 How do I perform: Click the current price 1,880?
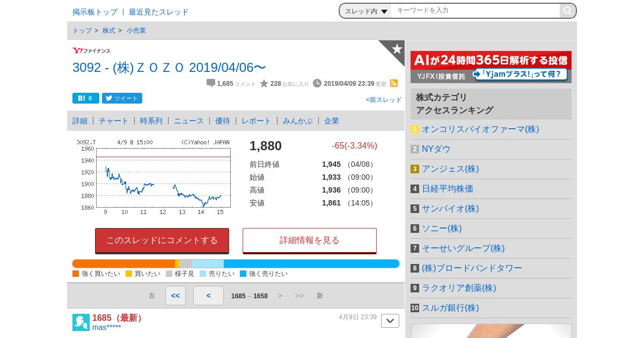tap(266, 146)
